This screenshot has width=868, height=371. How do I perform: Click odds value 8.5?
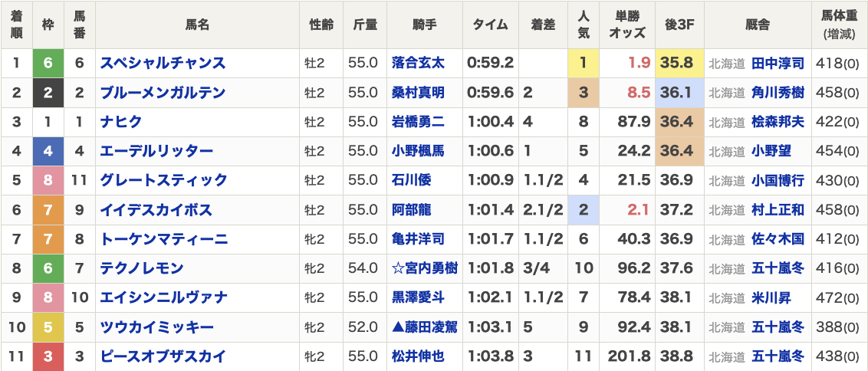(639, 93)
